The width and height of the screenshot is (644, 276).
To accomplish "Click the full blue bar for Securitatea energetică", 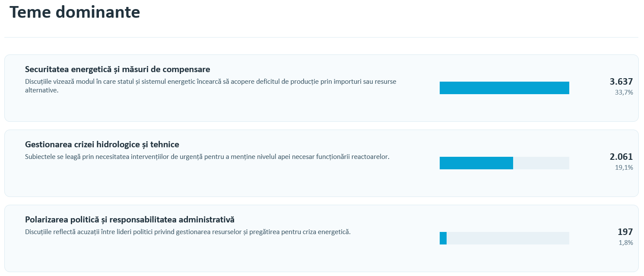I will 504,88.
